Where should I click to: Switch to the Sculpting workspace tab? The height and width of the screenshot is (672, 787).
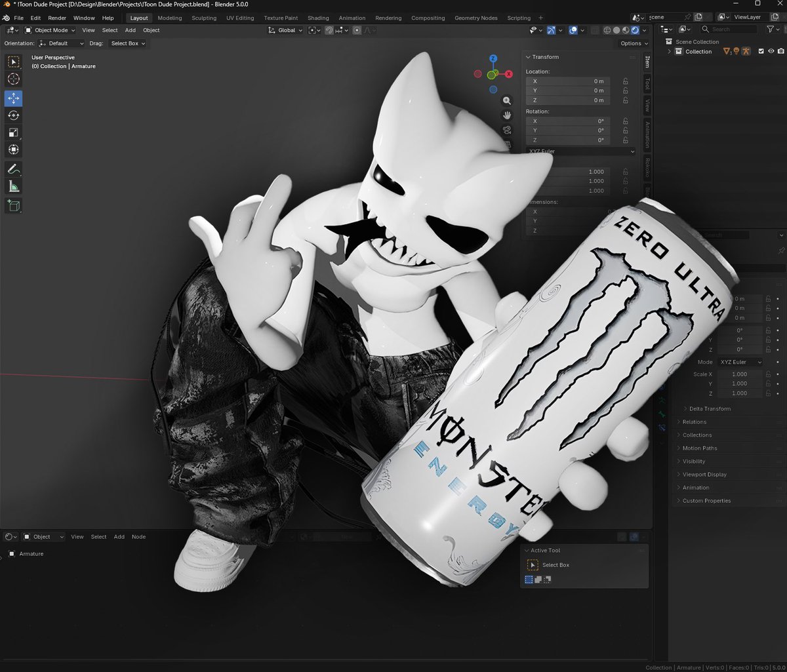pos(204,18)
